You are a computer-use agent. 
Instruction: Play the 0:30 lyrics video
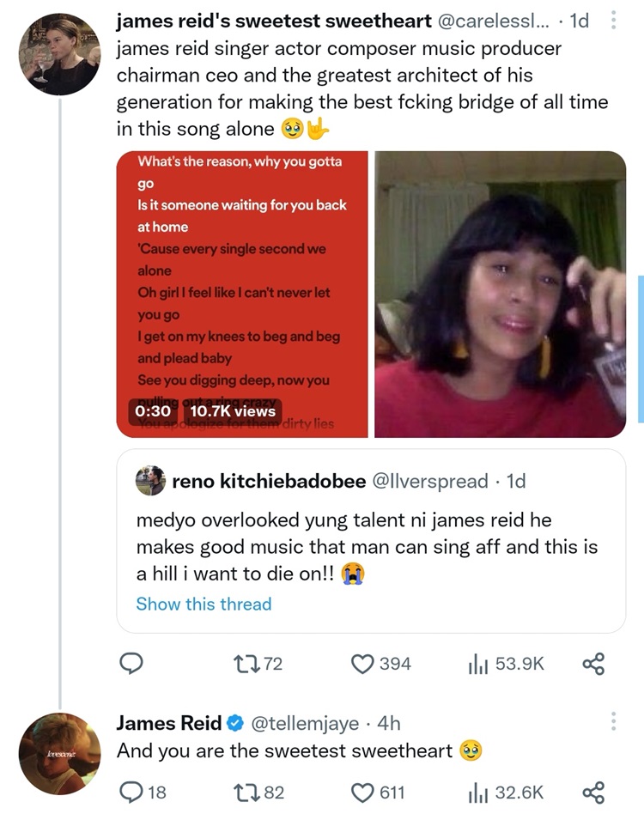241,295
